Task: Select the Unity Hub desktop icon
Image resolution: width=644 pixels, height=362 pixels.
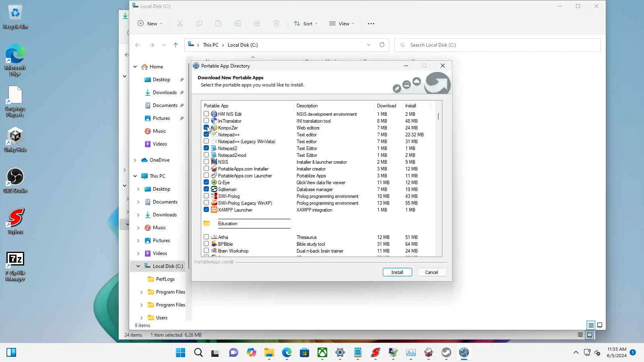Action: click(x=15, y=140)
